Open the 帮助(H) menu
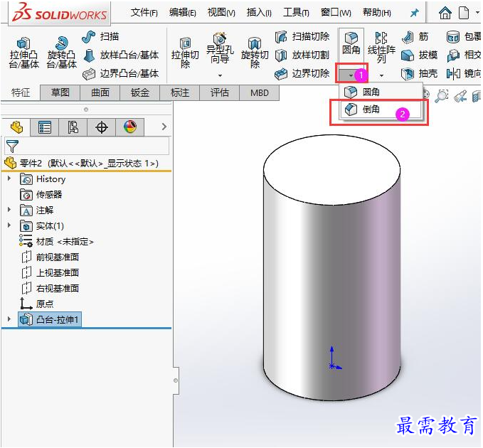The width and height of the screenshot is (483, 448). click(377, 13)
